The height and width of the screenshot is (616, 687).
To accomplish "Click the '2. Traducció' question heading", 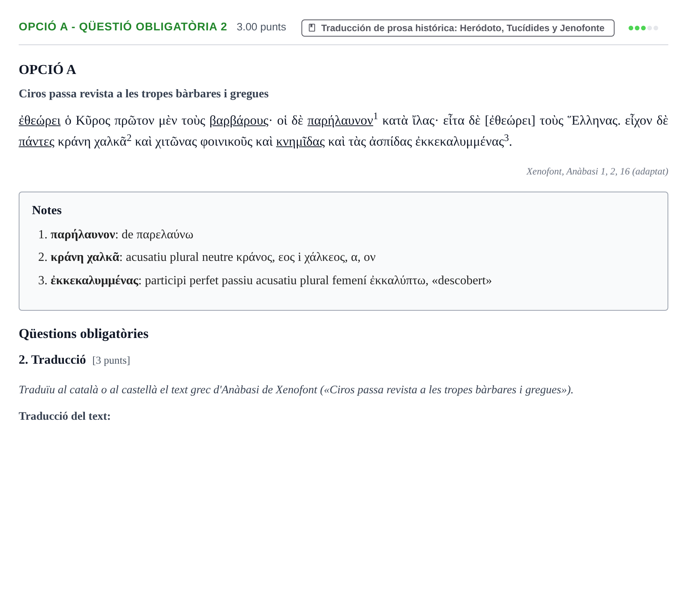I will pyautogui.click(x=52, y=360).
